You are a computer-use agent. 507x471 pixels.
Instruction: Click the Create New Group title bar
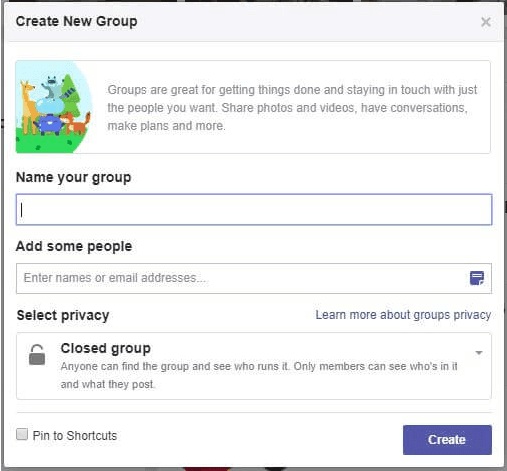point(254,22)
